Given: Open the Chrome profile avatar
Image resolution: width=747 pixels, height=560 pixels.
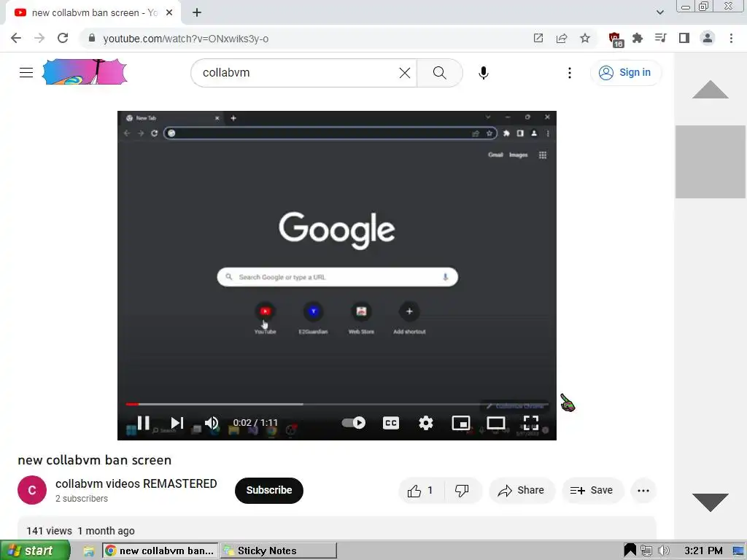Looking at the screenshot, I should pyautogui.click(x=708, y=38).
